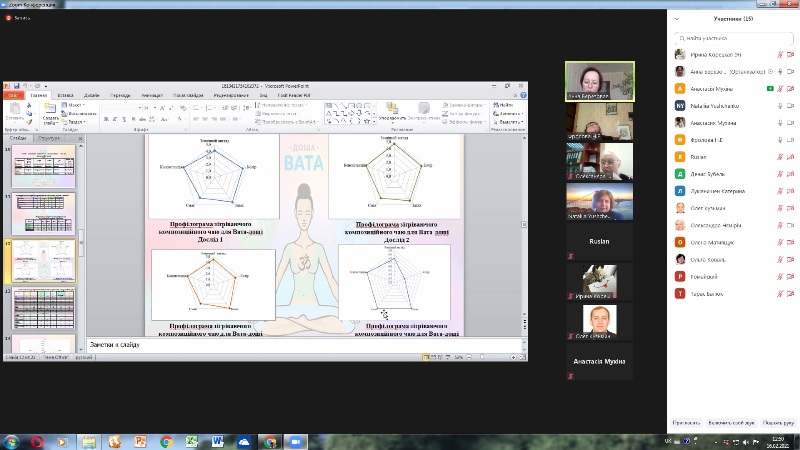The image size is (800, 450).
Task: Click the PowerPoint icon in the taskbar
Action: click(140, 441)
